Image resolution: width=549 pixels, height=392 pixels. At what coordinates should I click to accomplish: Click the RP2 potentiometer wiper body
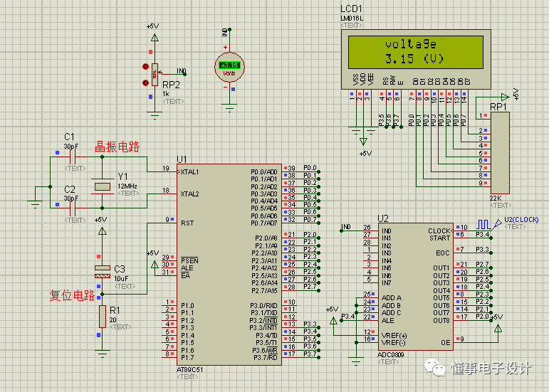(x=155, y=73)
